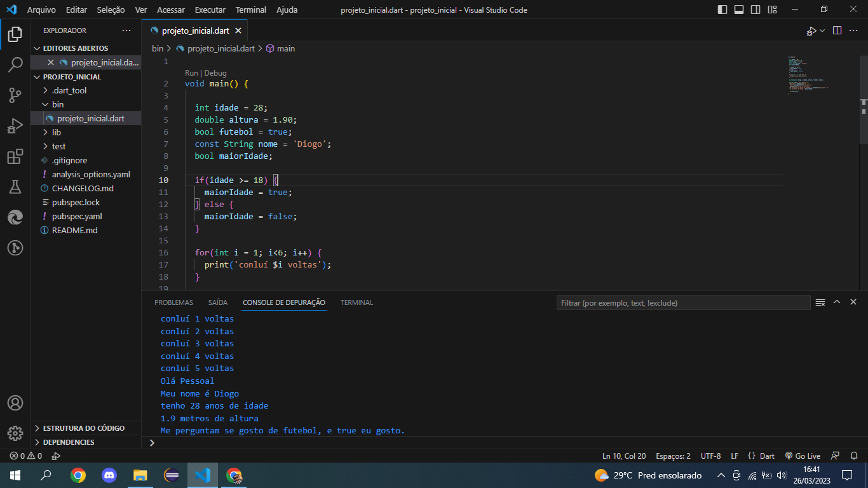Collapse the EDITORES ABERTOS section
868x488 pixels.
[x=86, y=48]
